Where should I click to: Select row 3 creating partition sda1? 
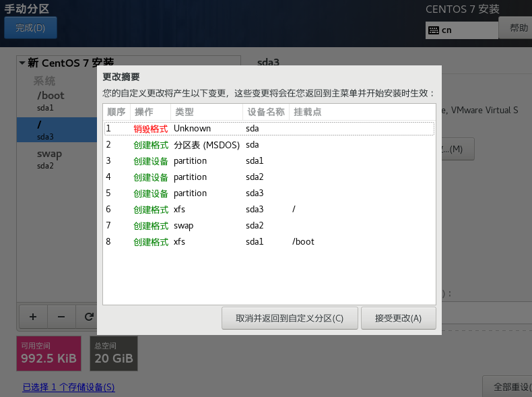(269, 161)
